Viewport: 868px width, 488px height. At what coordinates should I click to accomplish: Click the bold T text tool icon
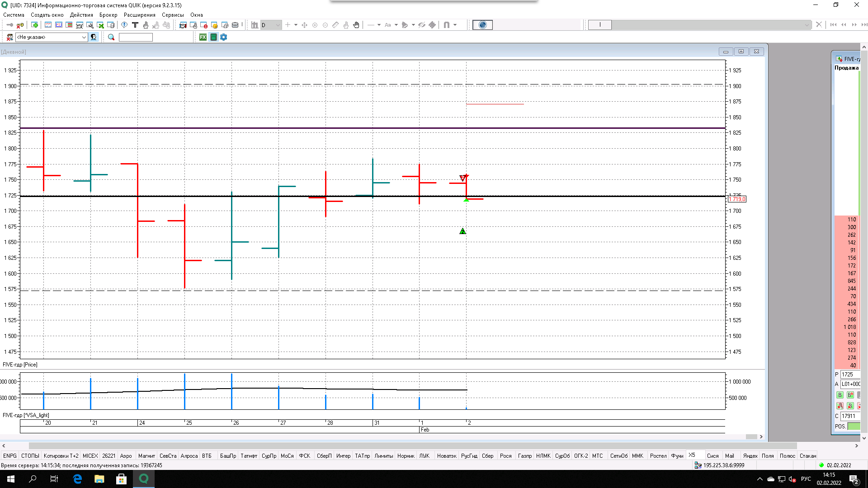click(135, 25)
